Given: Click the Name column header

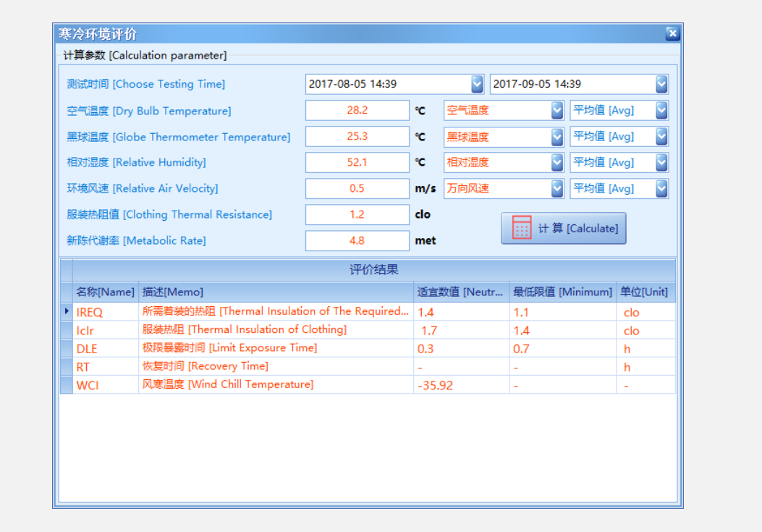Looking at the screenshot, I should tap(105, 292).
